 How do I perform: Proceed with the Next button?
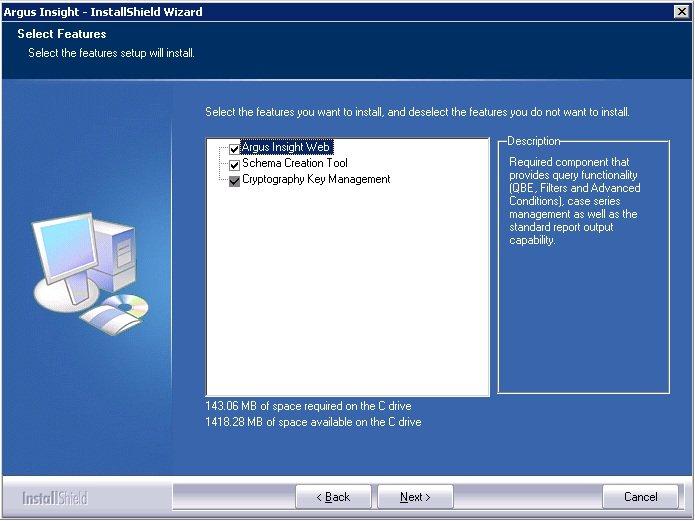415,497
